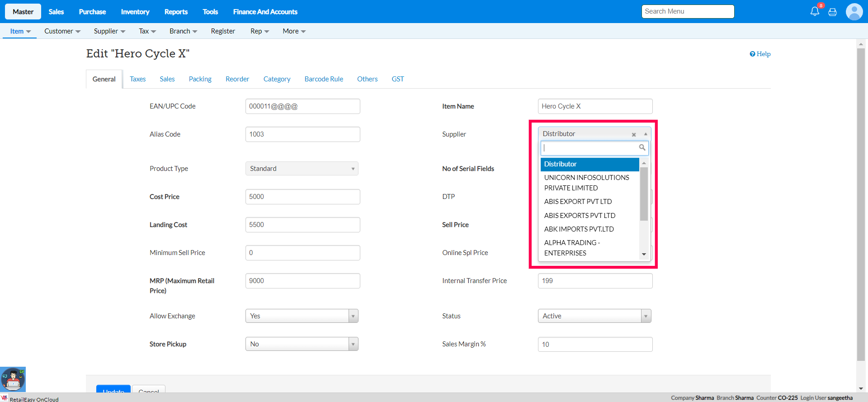The image size is (868, 402).
Task: Open the Inventory menu
Action: (x=135, y=12)
